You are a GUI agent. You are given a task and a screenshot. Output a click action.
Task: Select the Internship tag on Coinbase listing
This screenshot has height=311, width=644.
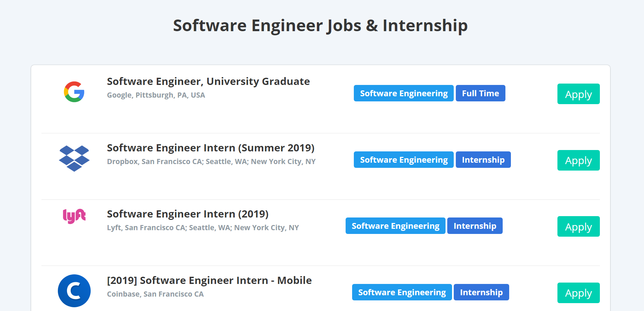click(481, 292)
